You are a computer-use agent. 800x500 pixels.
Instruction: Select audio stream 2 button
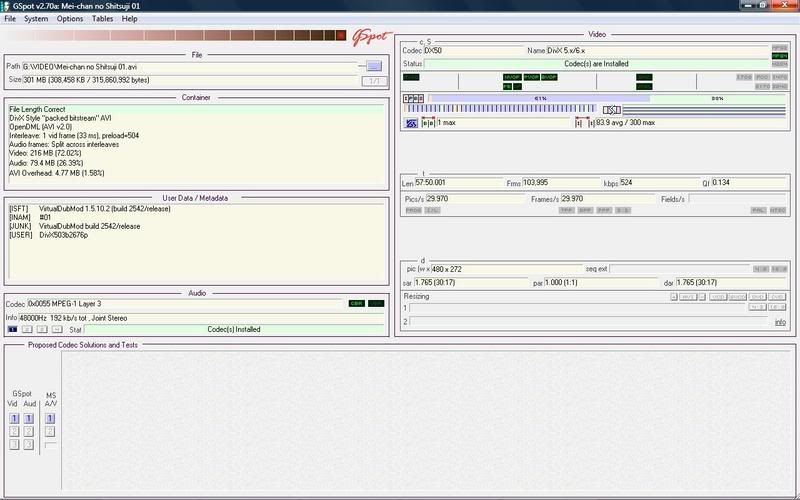pos(28,330)
